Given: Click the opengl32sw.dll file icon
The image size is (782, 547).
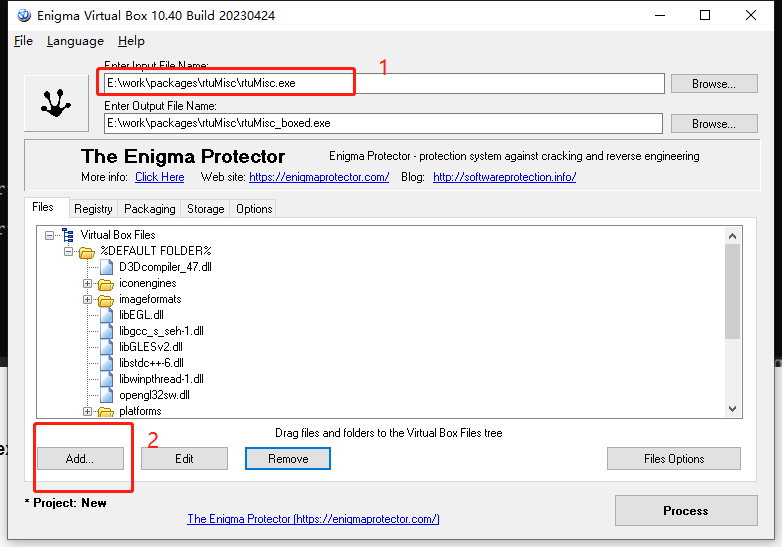Looking at the screenshot, I should [x=106, y=395].
